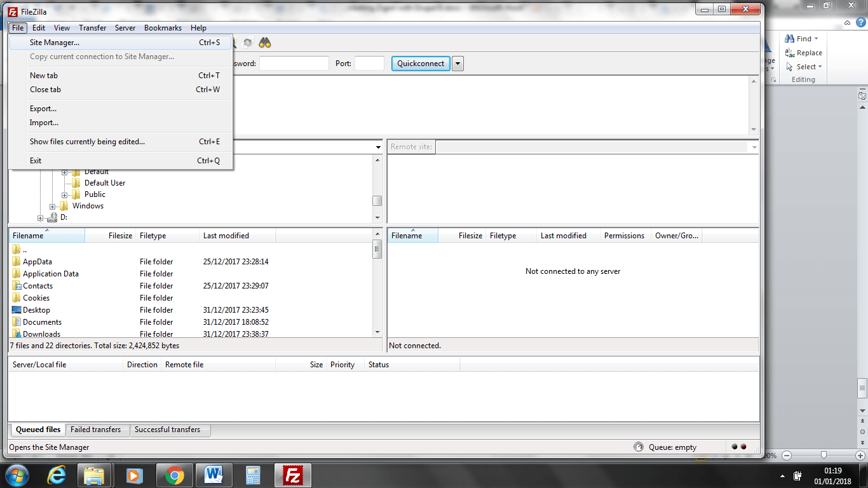Screen dimensions: 868x488
Task: Switch to the Successful transfers tab
Action: point(167,430)
